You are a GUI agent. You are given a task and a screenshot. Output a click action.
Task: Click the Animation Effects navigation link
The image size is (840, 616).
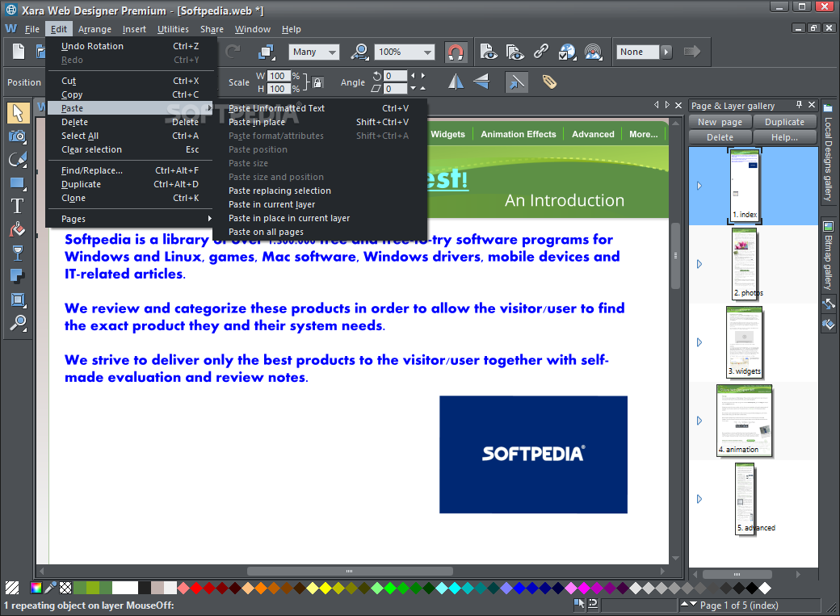click(518, 135)
